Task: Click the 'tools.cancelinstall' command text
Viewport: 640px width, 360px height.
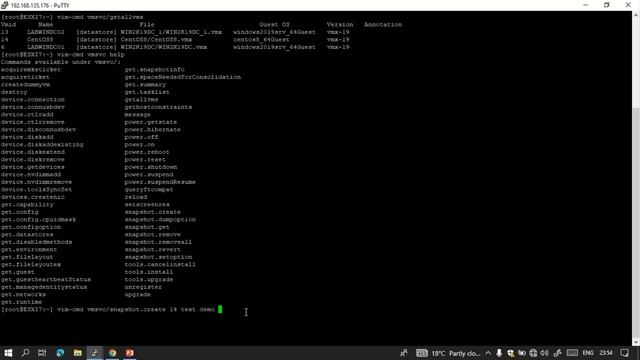Action: [x=160, y=264]
